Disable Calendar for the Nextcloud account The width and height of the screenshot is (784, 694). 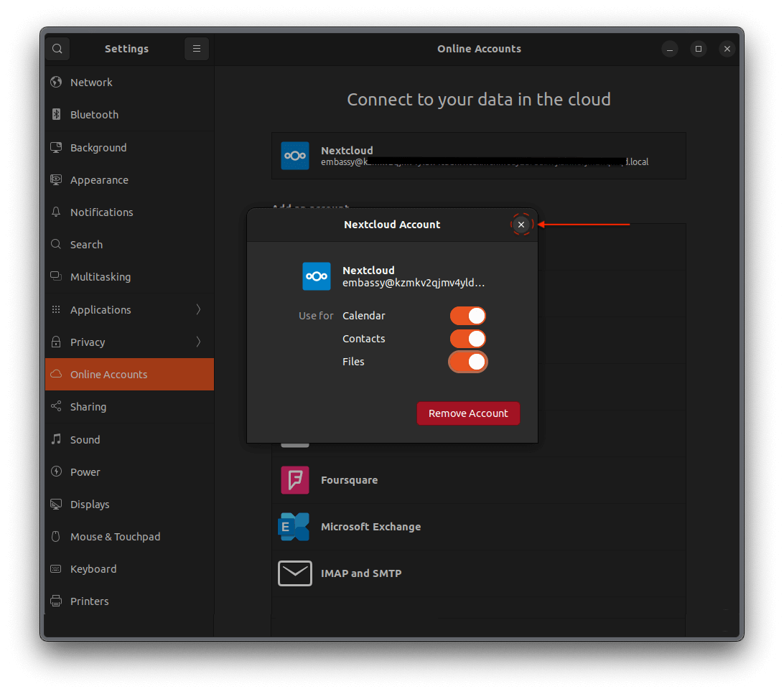click(x=468, y=315)
